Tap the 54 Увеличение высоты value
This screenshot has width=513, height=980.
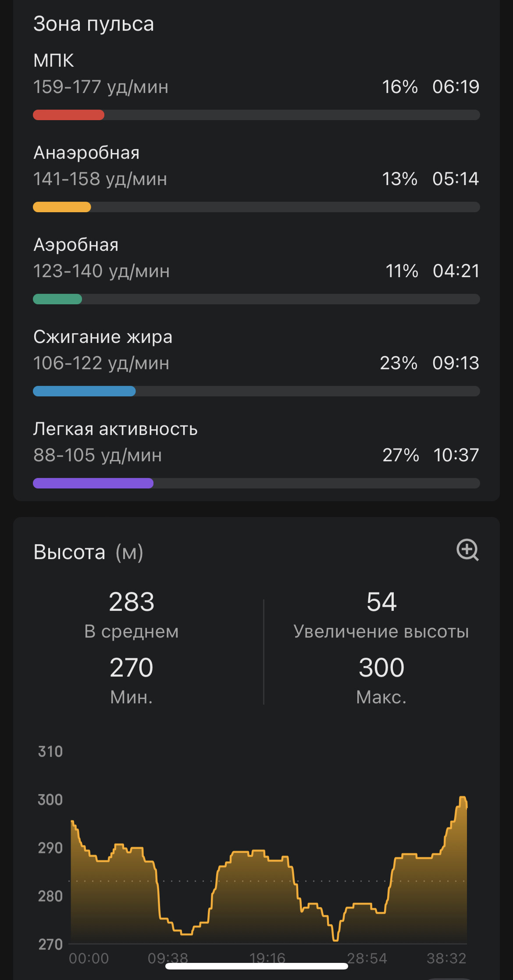pyautogui.click(x=381, y=602)
